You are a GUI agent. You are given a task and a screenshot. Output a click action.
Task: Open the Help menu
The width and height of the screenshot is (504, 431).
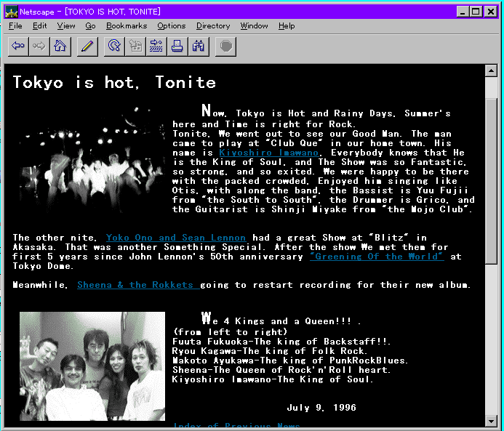coord(287,26)
